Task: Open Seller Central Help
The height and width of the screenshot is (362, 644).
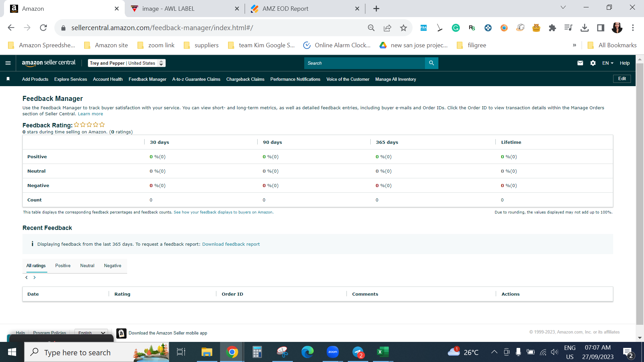Action: (x=625, y=63)
